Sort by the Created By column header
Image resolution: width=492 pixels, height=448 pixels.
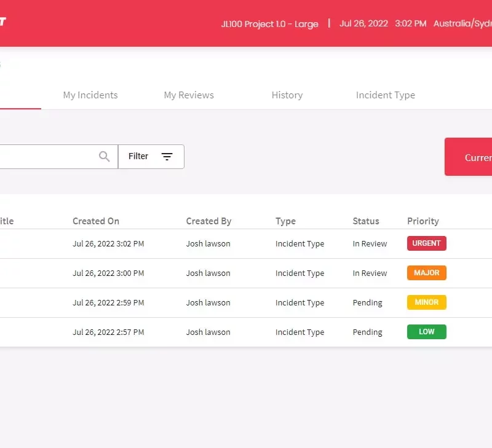(x=208, y=221)
